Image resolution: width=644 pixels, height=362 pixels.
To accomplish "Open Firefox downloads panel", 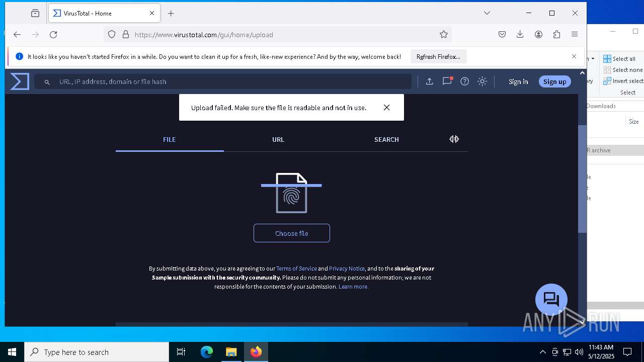I will [520, 35].
